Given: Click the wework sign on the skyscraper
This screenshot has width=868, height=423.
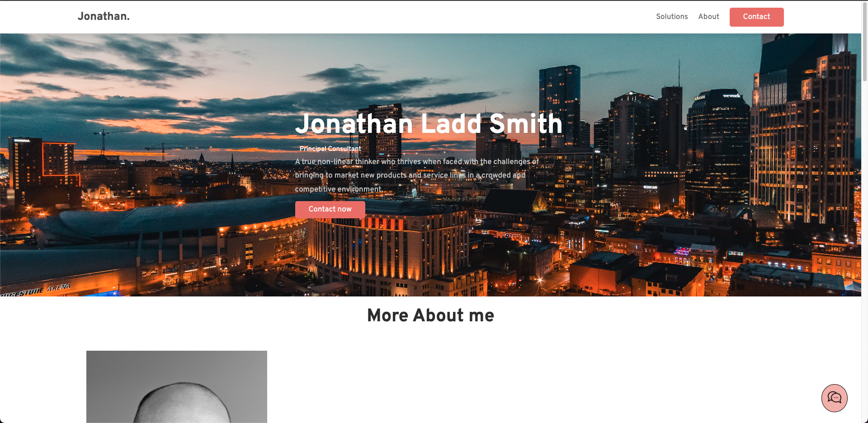Looking at the screenshot, I should point(731,96).
